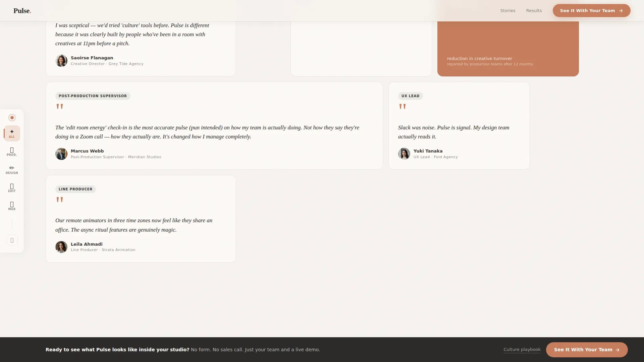Screen dimensions: 644x362
Task: Click 'Line Producer · Strata Animation' text
Action: tap(103, 250)
